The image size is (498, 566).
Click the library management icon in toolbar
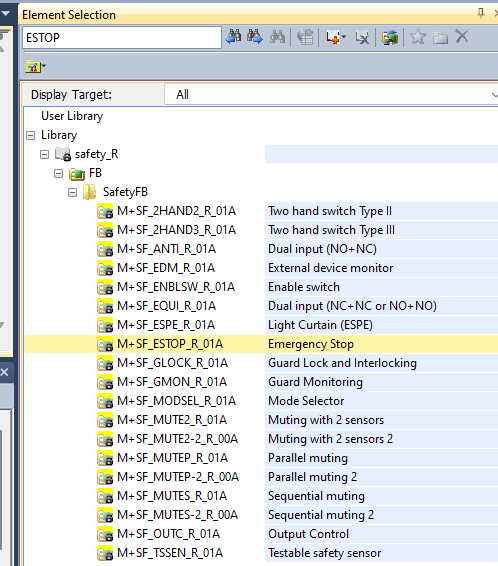click(x=390, y=37)
